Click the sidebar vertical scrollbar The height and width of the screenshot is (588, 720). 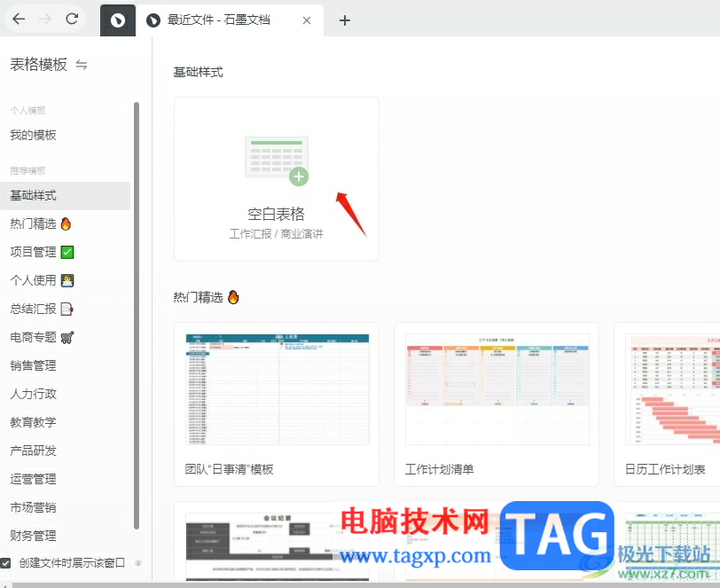pos(137,316)
